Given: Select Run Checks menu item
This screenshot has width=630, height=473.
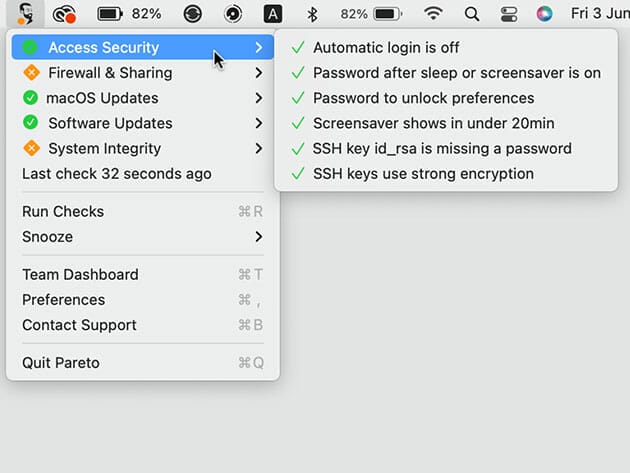Looking at the screenshot, I should point(63,212).
